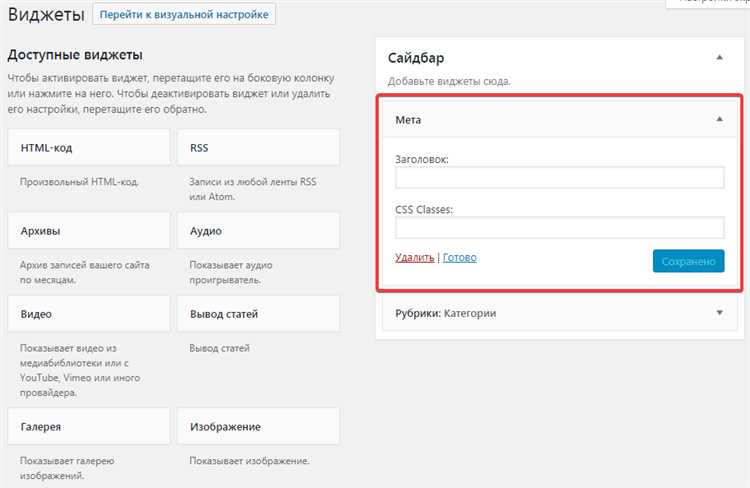This screenshot has width=750, height=488.
Task: Select the Видео widget
Action: 89,314
